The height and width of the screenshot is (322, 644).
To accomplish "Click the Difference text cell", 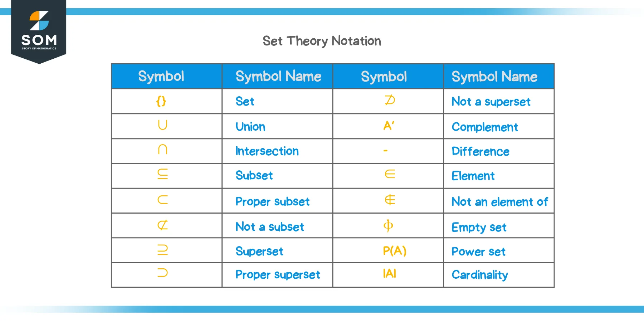I will pyautogui.click(x=480, y=151).
